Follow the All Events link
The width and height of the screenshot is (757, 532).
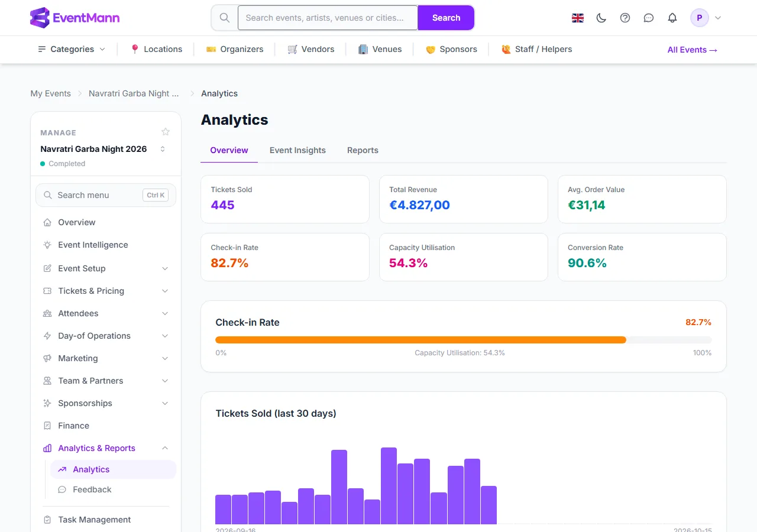(693, 50)
